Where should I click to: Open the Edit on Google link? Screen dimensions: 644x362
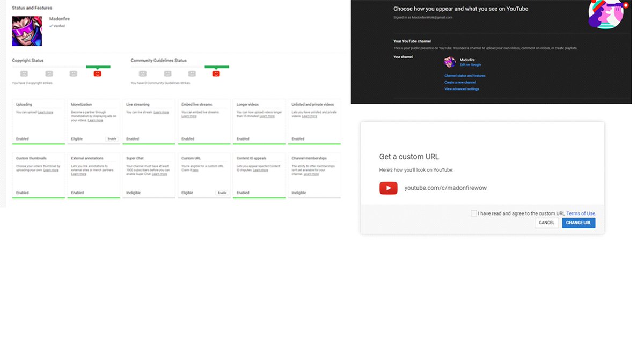click(x=470, y=64)
